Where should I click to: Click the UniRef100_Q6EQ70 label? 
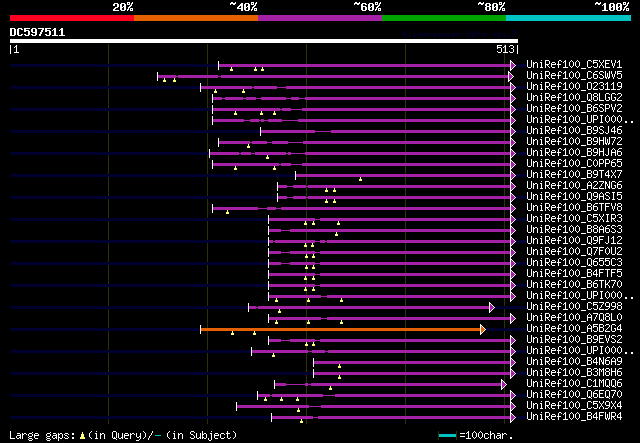click(x=574, y=395)
